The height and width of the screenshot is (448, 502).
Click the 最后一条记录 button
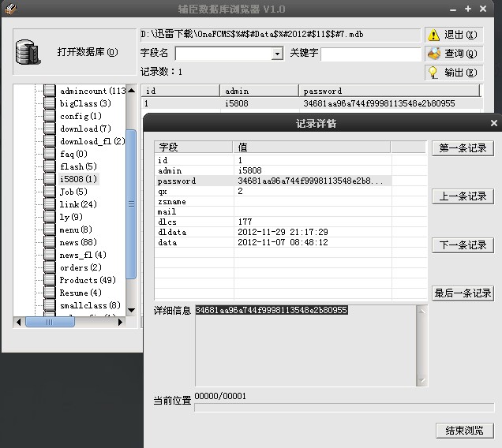coord(463,293)
